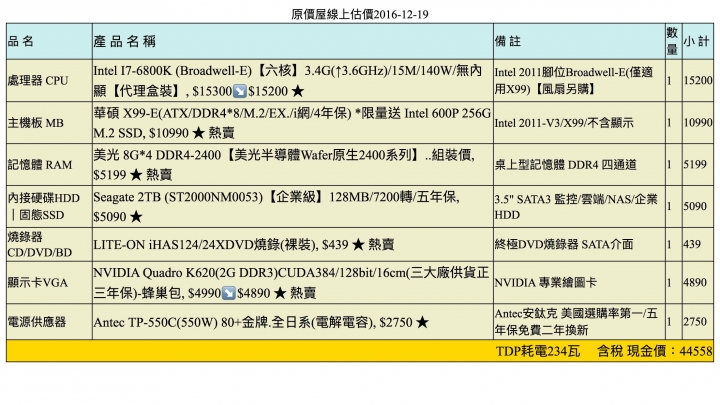Click the subtotal 15200
720x405 pixels.
(x=698, y=80)
